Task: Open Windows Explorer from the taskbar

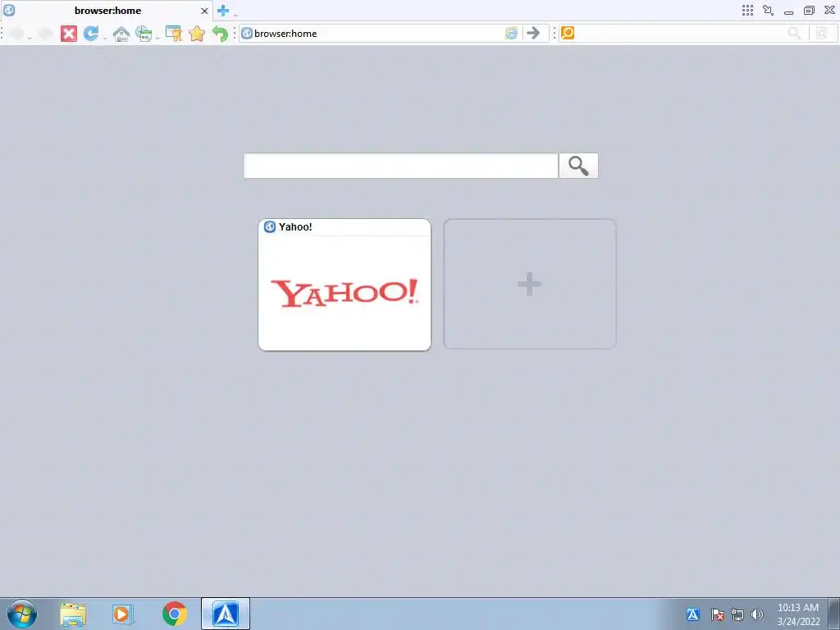Action: [73, 614]
